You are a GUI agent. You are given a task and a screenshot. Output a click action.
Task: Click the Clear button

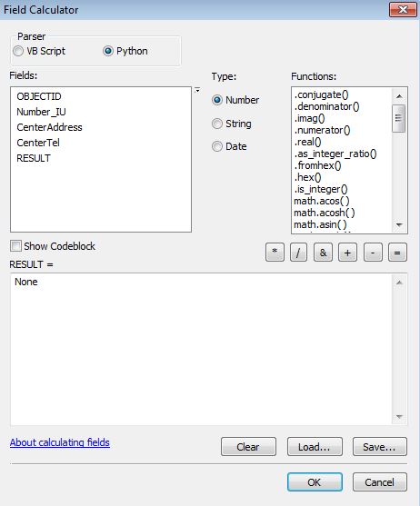(x=248, y=447)
